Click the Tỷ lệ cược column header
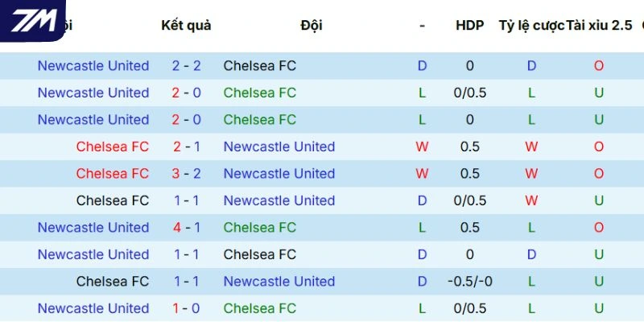This screenshot has height=322, width=644. click(531, 26)
